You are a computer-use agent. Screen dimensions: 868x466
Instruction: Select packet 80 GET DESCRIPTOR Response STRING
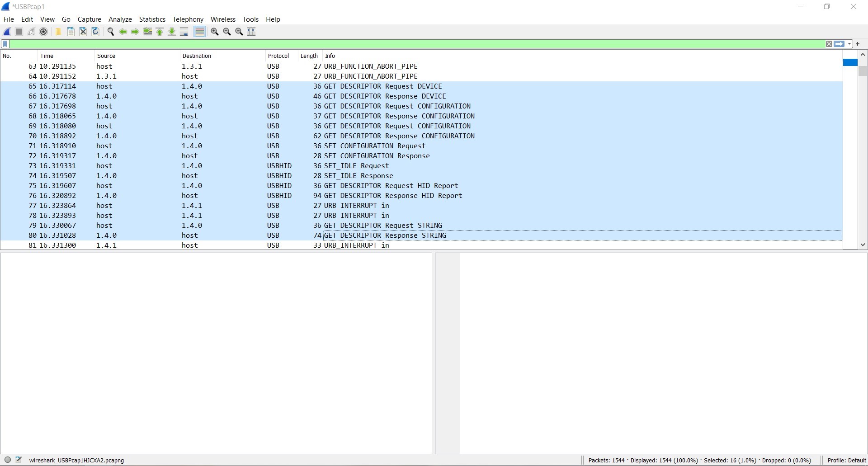pyautogui.click(x=421, y=235)
